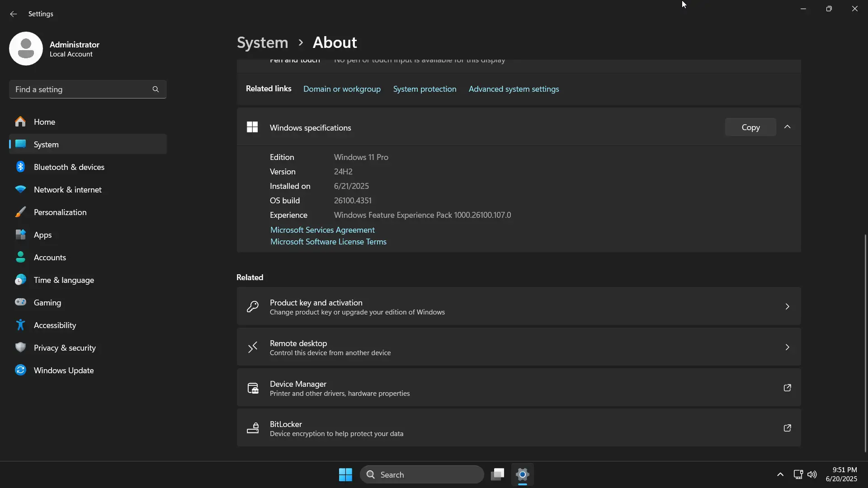868x488 pixels.
Task: Collapse the Windows specifications section
Action: [x=787, y=127]
